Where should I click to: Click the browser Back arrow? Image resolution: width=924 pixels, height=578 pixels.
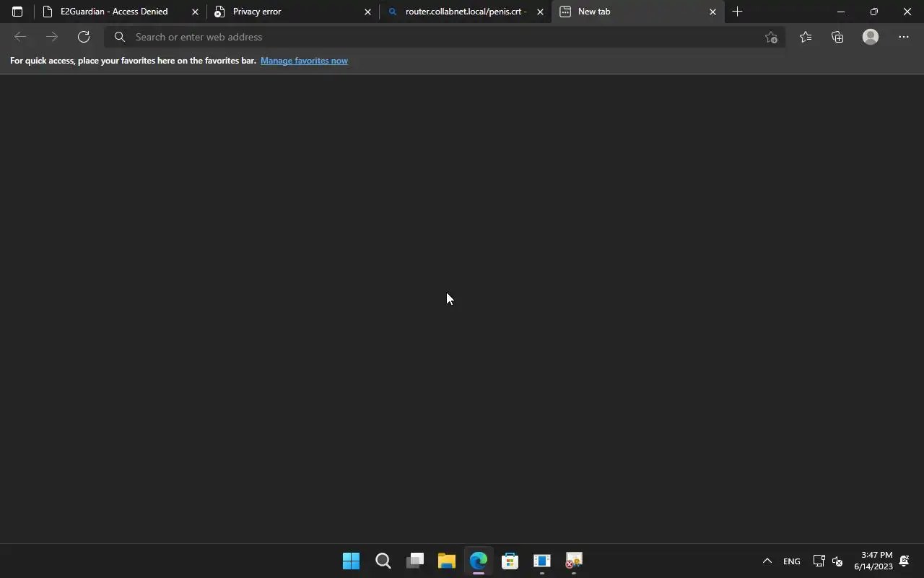tap(20, 37)
